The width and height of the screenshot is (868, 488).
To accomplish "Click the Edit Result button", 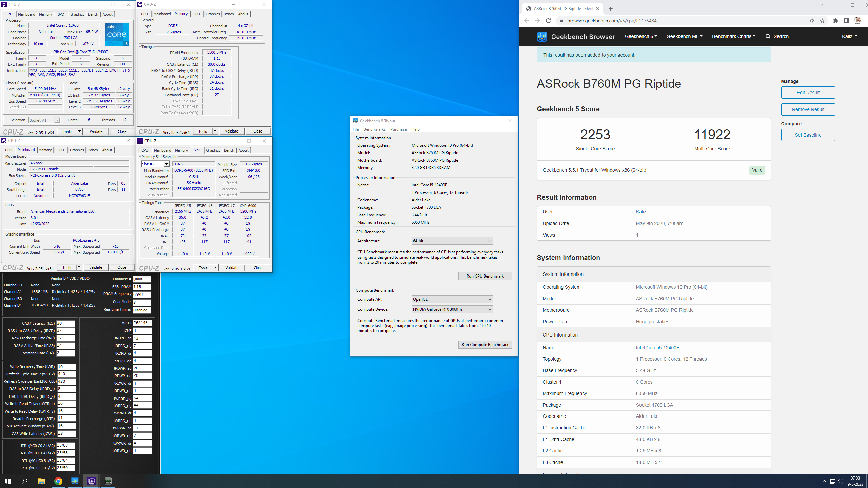I will pos(808,93).
